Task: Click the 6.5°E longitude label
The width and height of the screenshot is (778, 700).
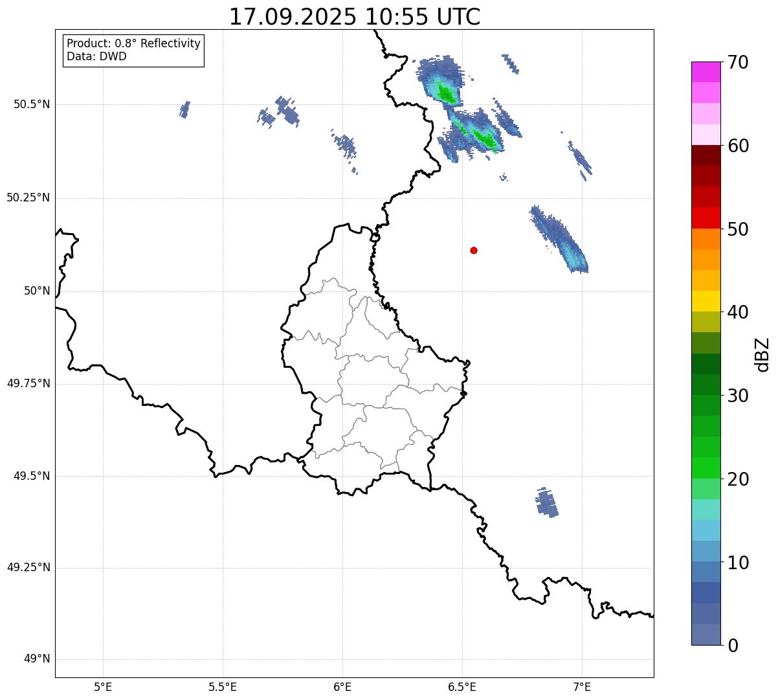Action: pos(462,687)
